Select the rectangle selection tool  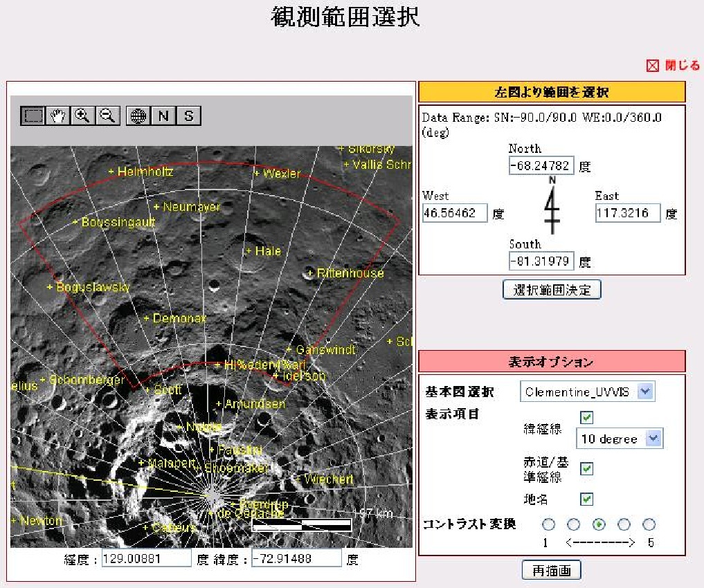[33, 116]
